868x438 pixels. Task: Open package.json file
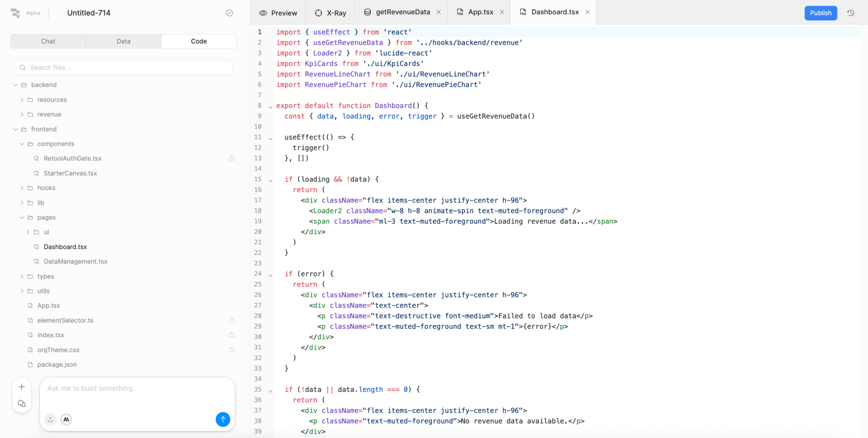[57, 365]
